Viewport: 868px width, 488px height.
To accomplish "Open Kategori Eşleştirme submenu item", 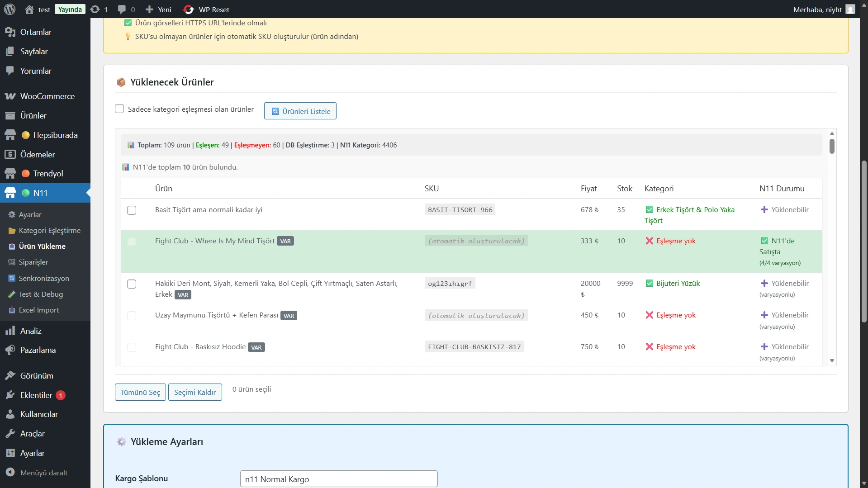I will [x=50, y=231].
